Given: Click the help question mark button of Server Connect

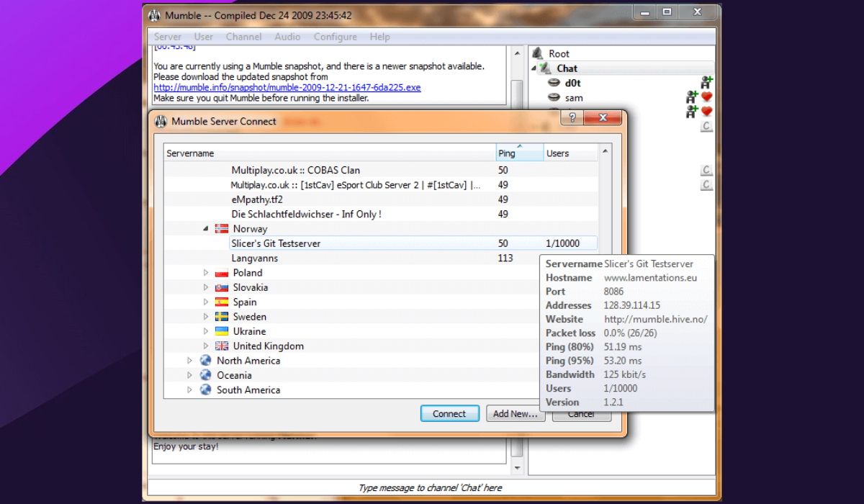Looking at the screenshot, I should [x=572, y=117].
